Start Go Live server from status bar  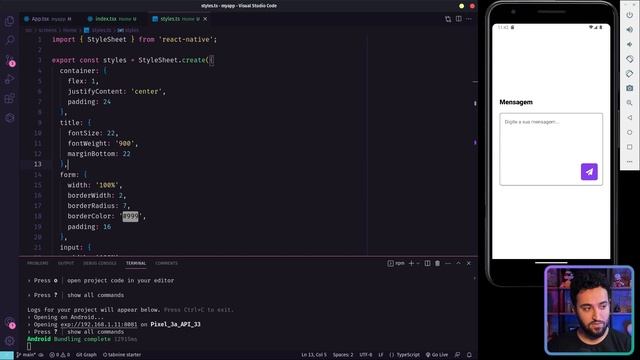pyautogui.click(x=437, y=355)
